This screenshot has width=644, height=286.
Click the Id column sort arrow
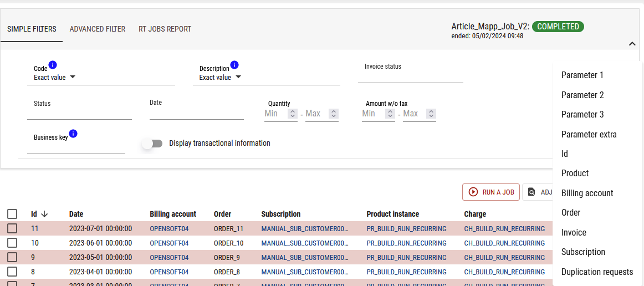coord(45,214)
